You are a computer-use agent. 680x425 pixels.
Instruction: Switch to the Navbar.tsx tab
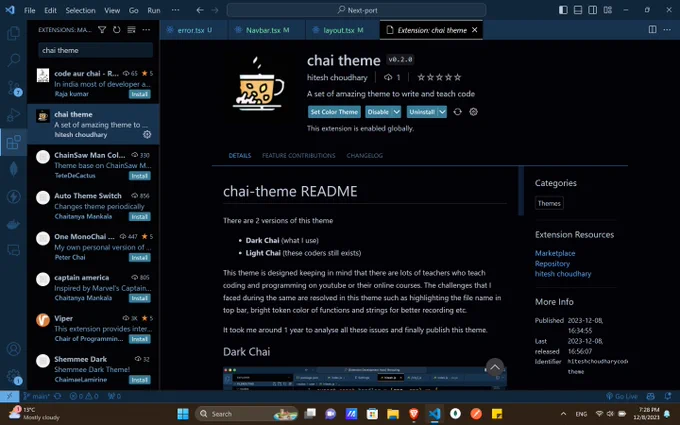(x=267, y=30)
